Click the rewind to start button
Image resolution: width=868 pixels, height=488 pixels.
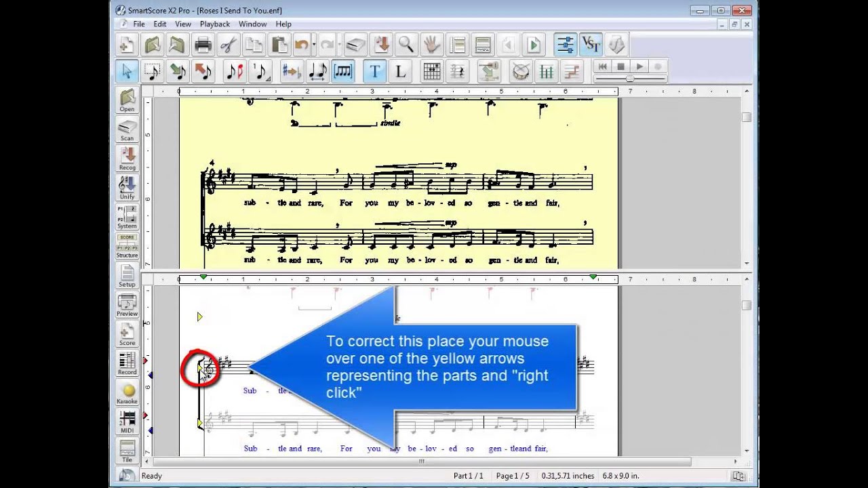point(601,66)
